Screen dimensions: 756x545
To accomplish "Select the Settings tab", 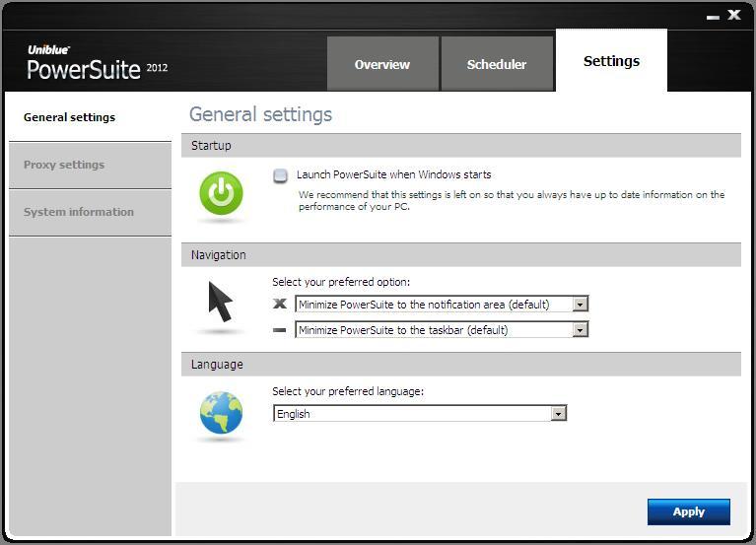I will [x=611, y=60].
